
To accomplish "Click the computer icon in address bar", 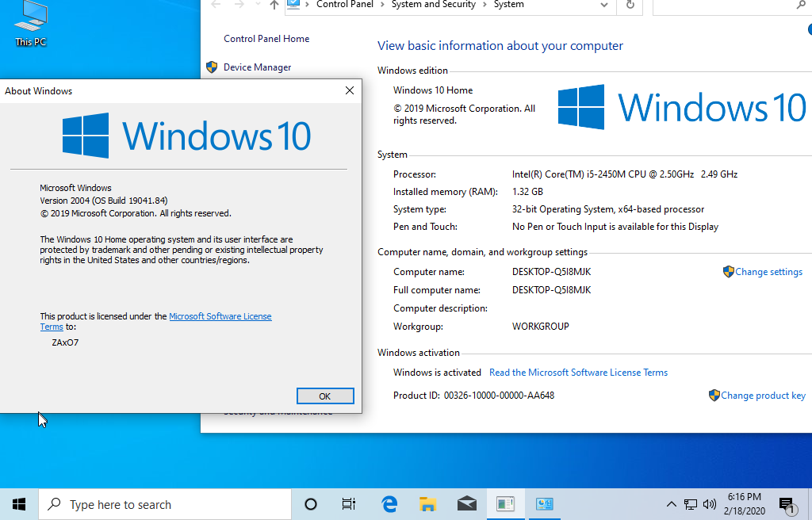I will coord(293,4).
